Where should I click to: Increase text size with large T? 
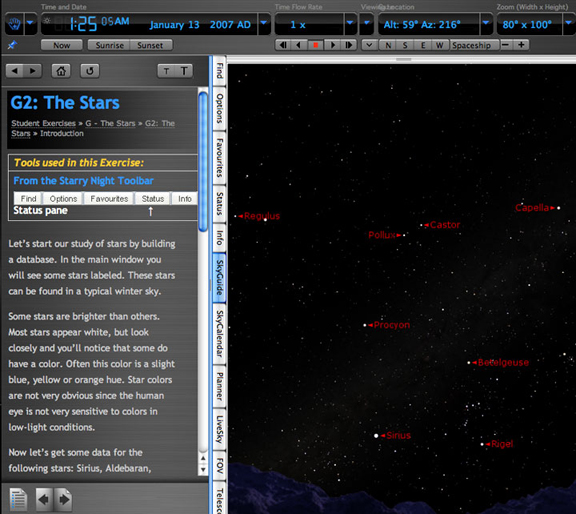(184, 71)
